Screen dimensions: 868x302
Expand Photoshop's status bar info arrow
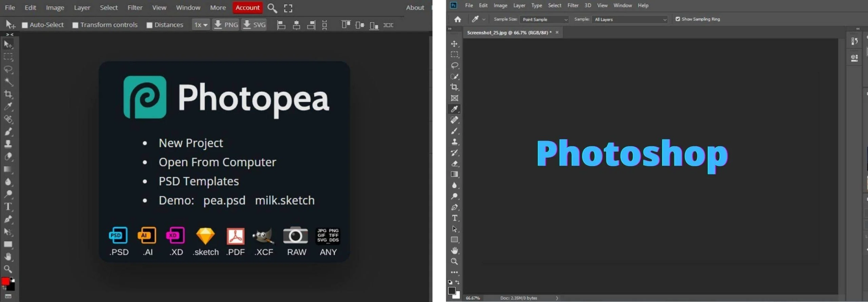(557, 298)
